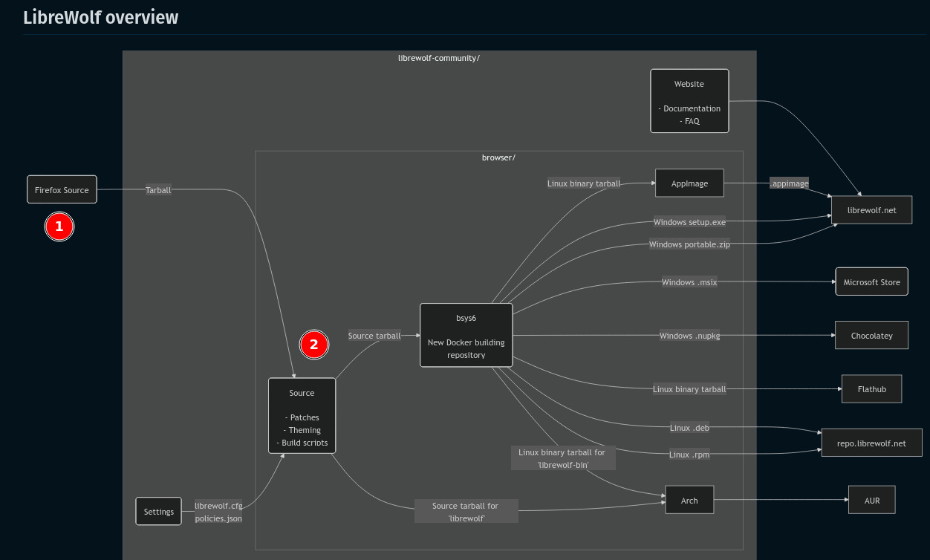Click the librewolf-community/ group title

[x=439, y=58]
